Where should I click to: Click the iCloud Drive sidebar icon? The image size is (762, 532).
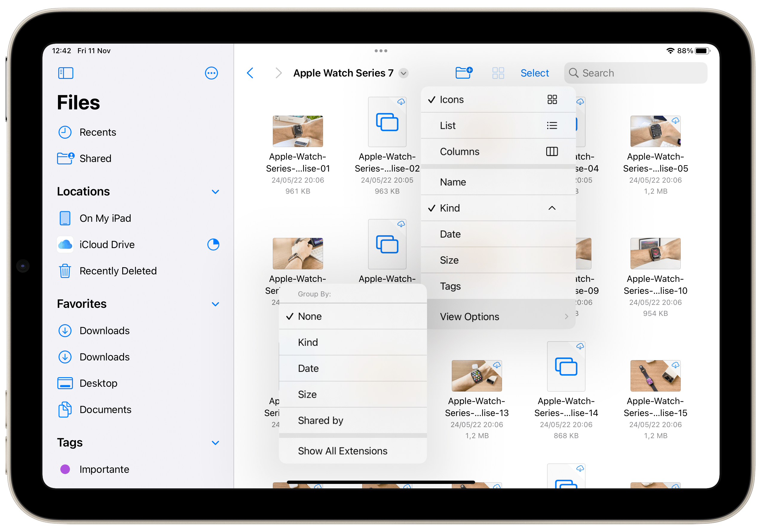point(65,244)
